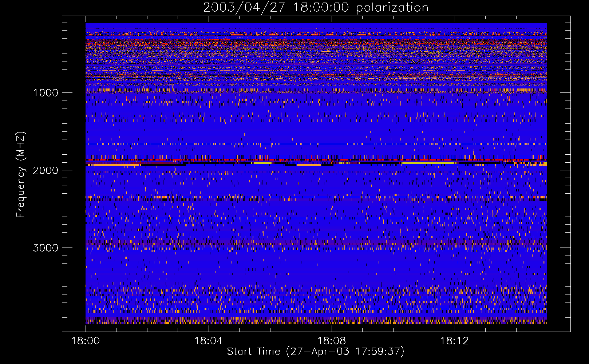Click the '1000' frequency axis label
589x364 pixels.
tap(46, 93)
